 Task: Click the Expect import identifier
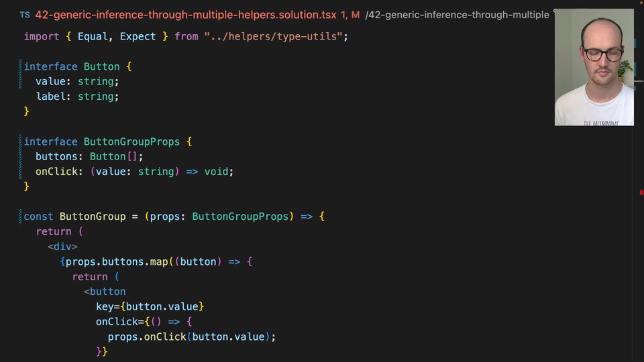pyautogui.click(x=138, y=36)
